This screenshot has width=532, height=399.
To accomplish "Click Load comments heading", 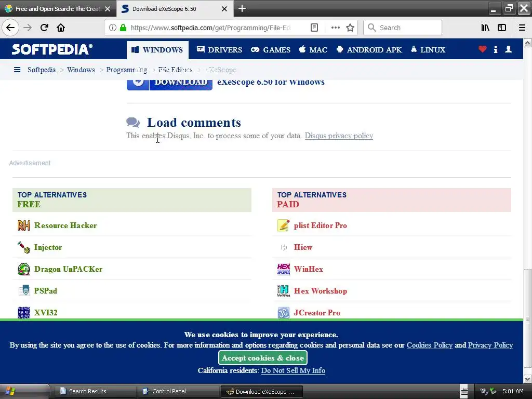I will [x=194, y=123].
